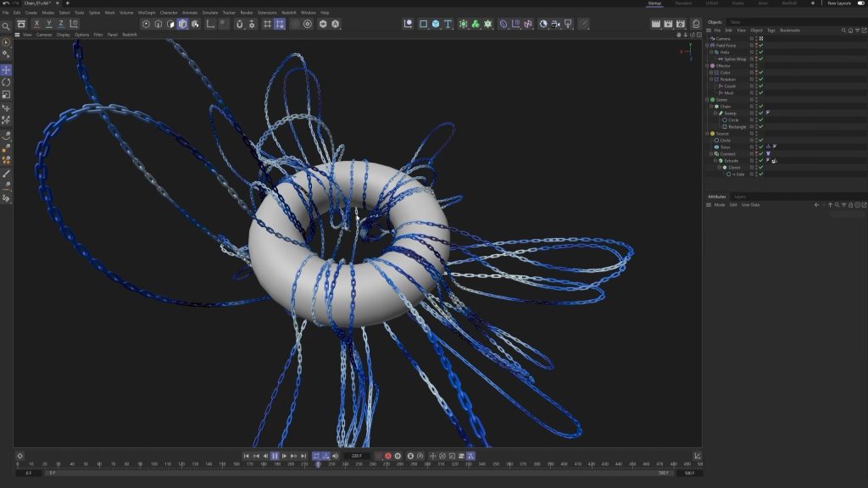
Task: Collapse the Scene group in tree
Action: 707,100
